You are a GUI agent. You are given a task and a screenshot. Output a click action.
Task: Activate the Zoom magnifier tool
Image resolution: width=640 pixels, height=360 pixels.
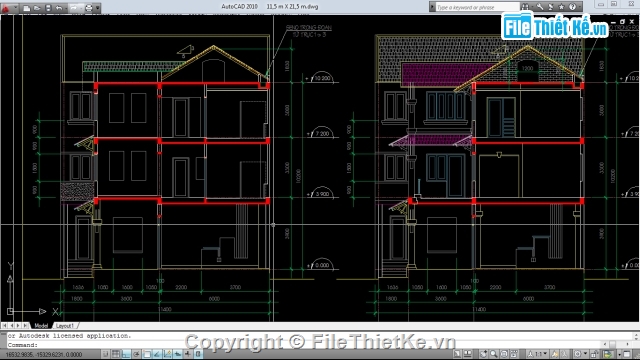pos(494,354)
